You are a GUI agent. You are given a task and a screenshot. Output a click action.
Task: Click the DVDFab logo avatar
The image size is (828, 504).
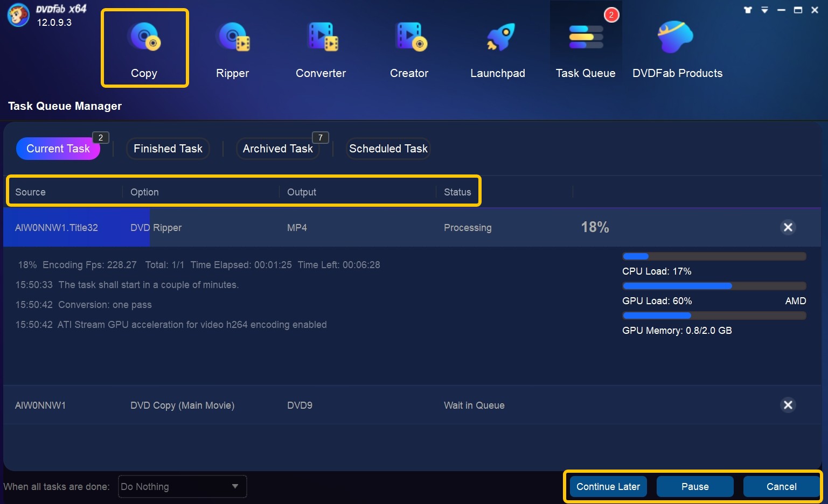18,15
